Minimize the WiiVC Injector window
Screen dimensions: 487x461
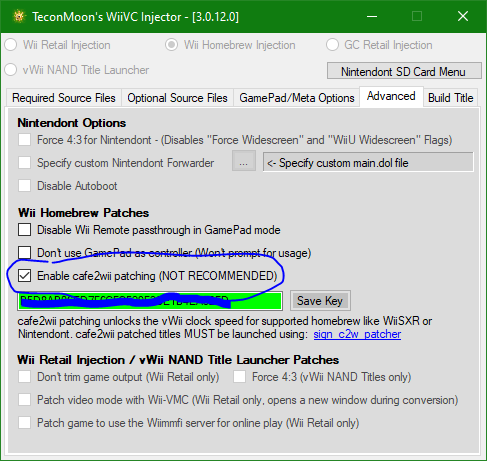click(372, 16)
